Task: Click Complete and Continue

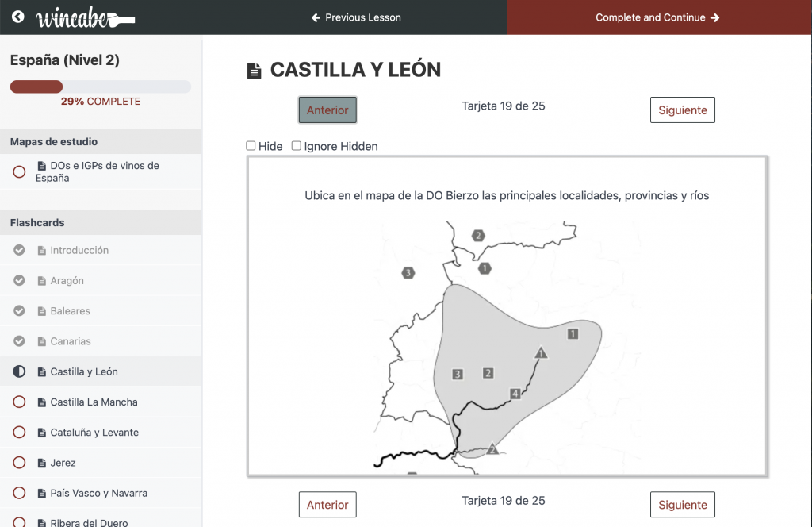Action: [658, 17]
